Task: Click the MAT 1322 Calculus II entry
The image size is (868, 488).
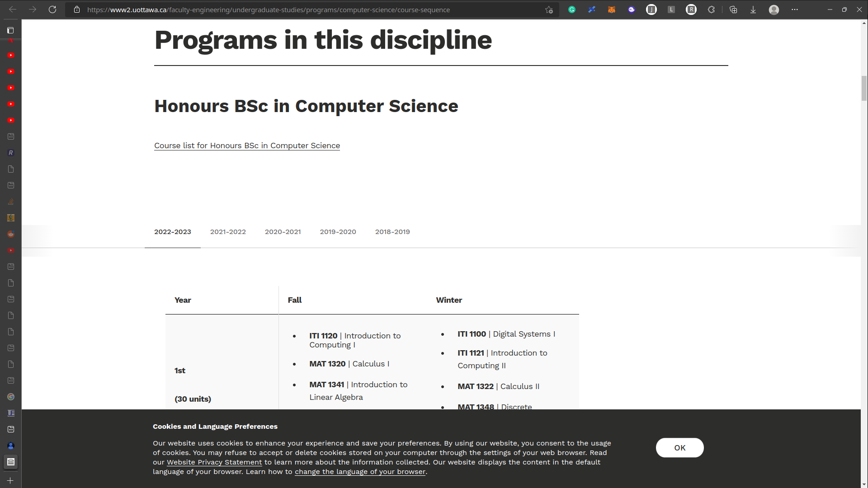Action: [x=498, y=386]
